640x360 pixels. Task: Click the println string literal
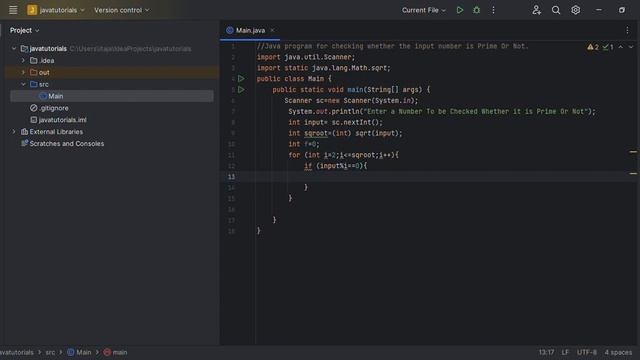click(475, 111)
